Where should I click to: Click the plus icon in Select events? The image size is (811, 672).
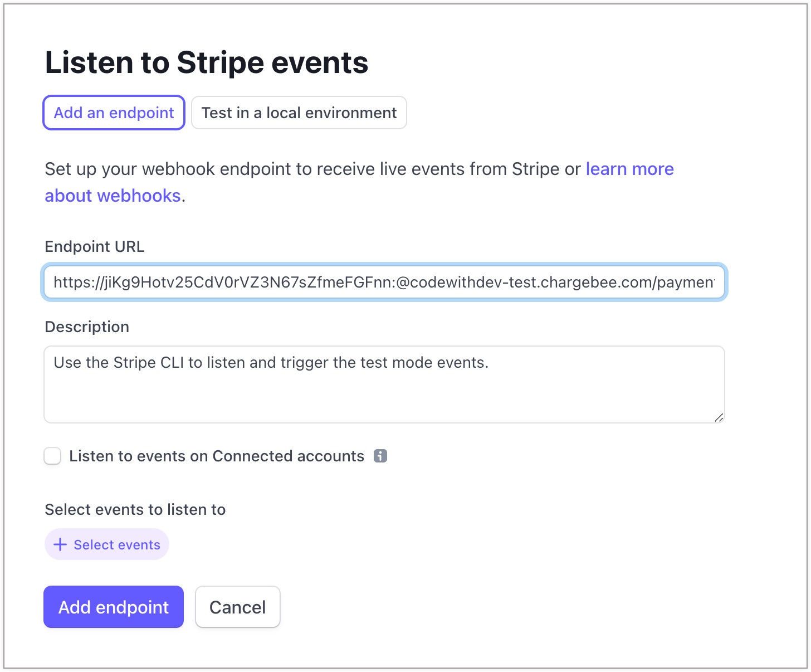[x=60, y=544]
